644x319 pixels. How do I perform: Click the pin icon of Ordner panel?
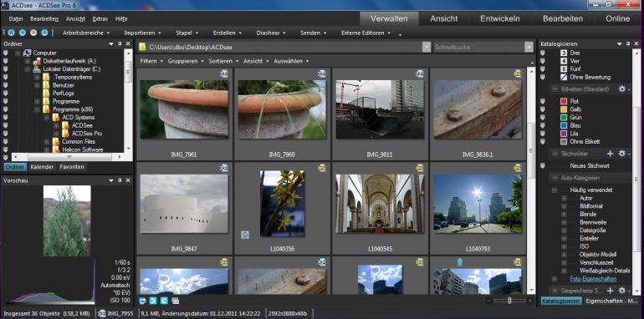120,44
